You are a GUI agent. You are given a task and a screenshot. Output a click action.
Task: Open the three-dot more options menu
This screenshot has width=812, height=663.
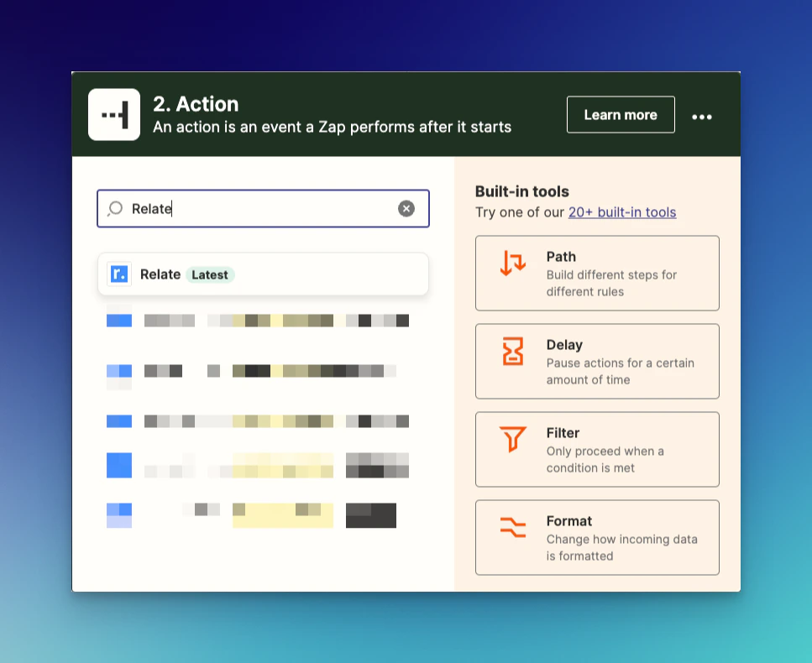coord(702,117)
